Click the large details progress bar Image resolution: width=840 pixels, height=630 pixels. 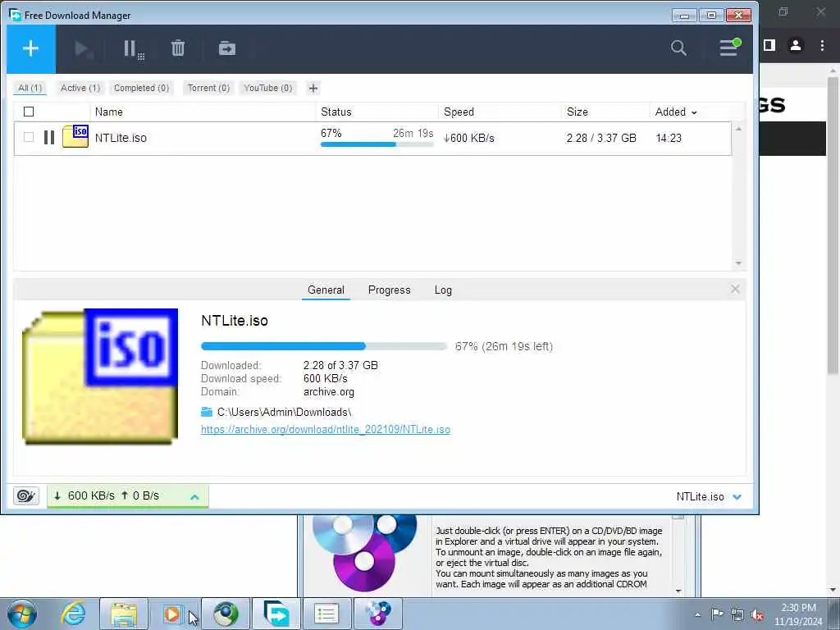point(323,346)
